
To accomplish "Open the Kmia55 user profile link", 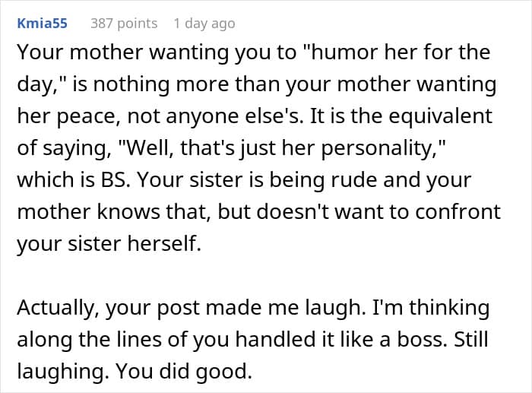I will point(42,24).
